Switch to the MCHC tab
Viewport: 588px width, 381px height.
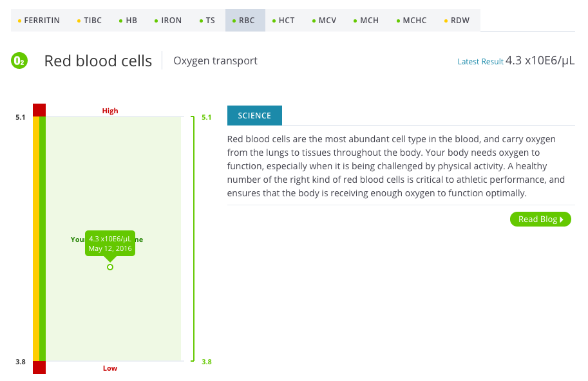[413, 20]
